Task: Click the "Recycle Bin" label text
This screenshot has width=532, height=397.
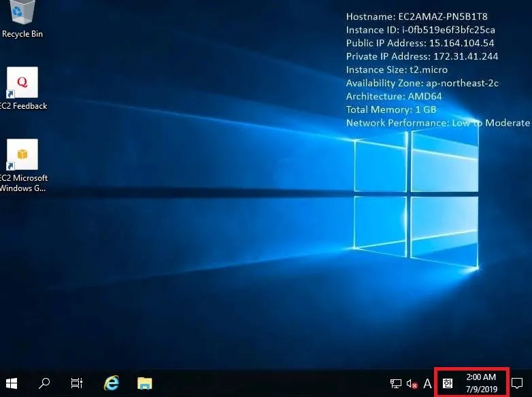Action: pyautogui.click(x=22, y=34)
